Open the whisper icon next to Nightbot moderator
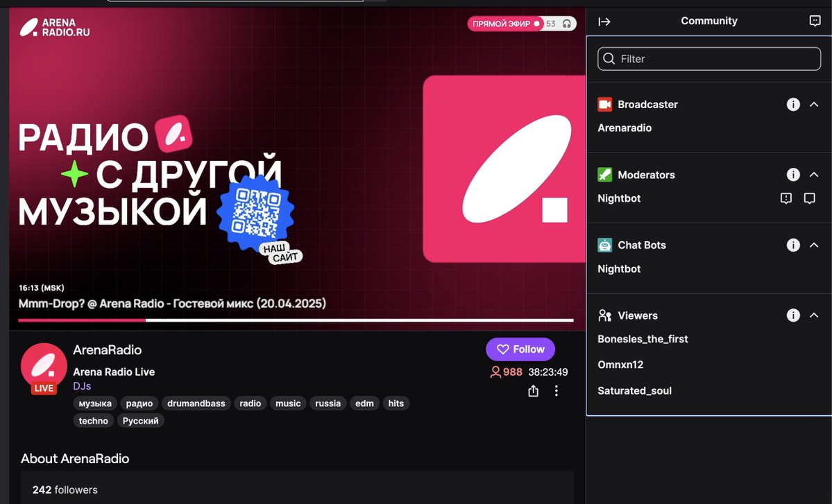832x504 pixels. click(x=809, y=198)
